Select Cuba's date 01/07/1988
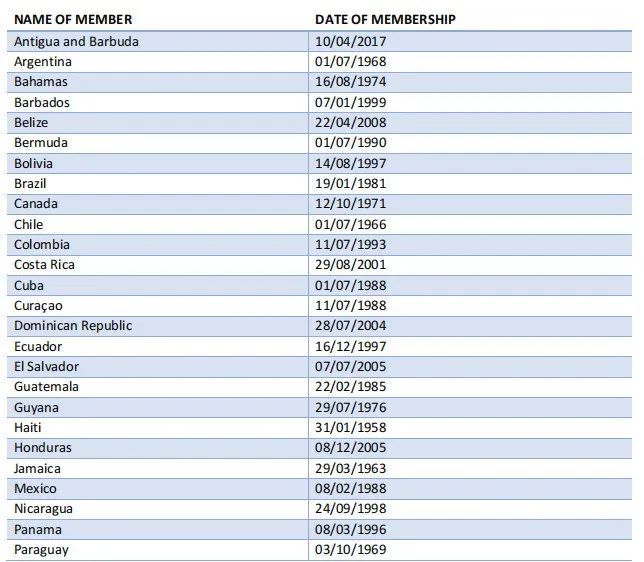Screen dimensions: 644x562 tap(350, 285)
